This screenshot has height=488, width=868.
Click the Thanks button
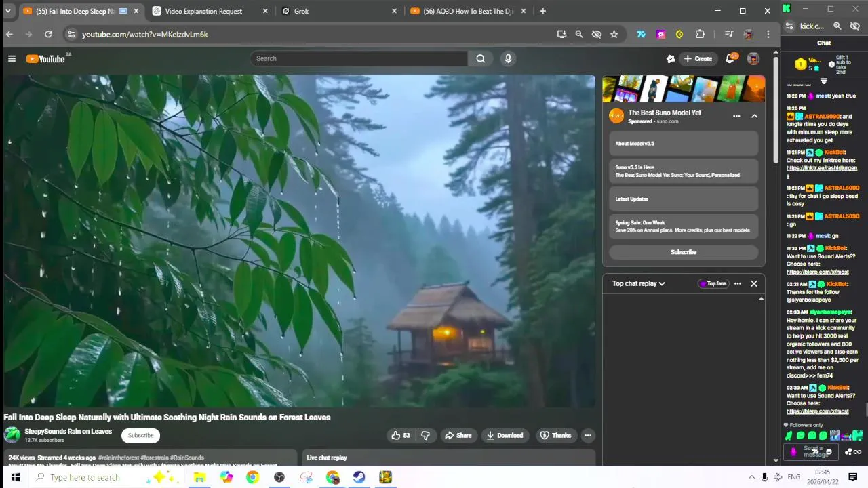(555, 436)
